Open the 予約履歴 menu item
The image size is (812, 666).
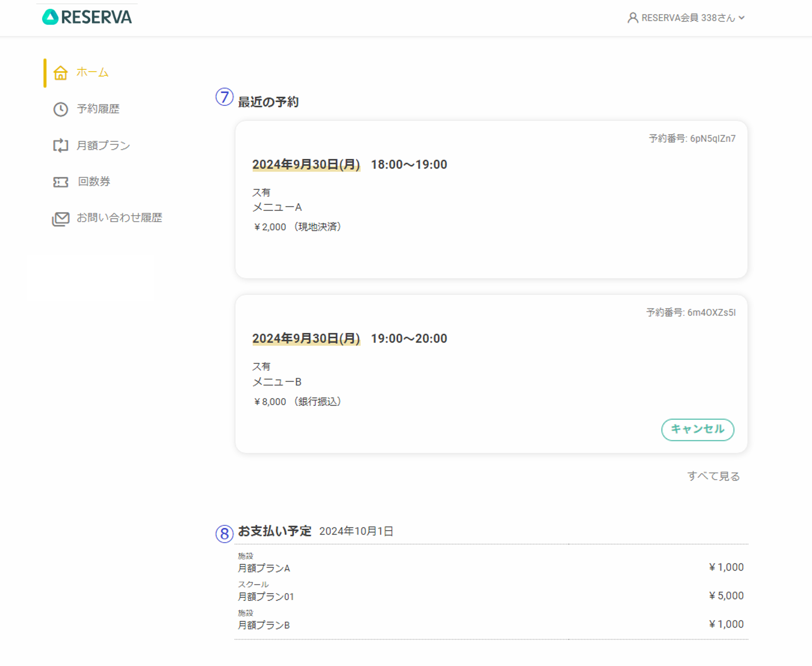98,109
